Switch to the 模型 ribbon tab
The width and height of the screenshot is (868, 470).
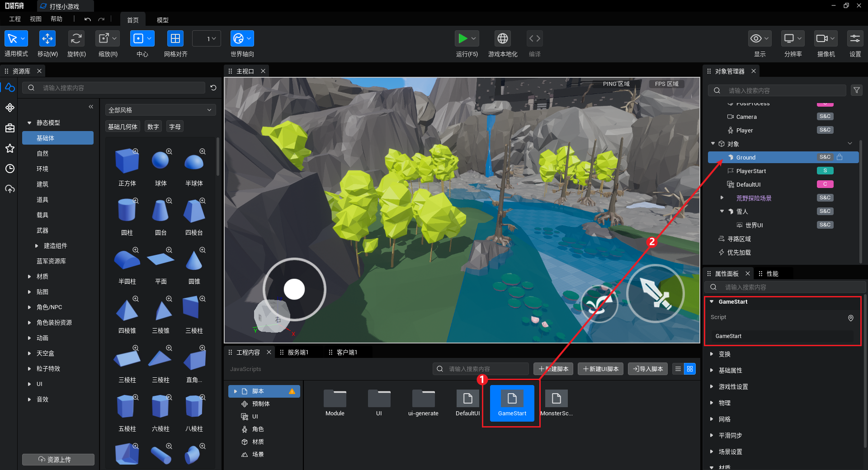163,20
